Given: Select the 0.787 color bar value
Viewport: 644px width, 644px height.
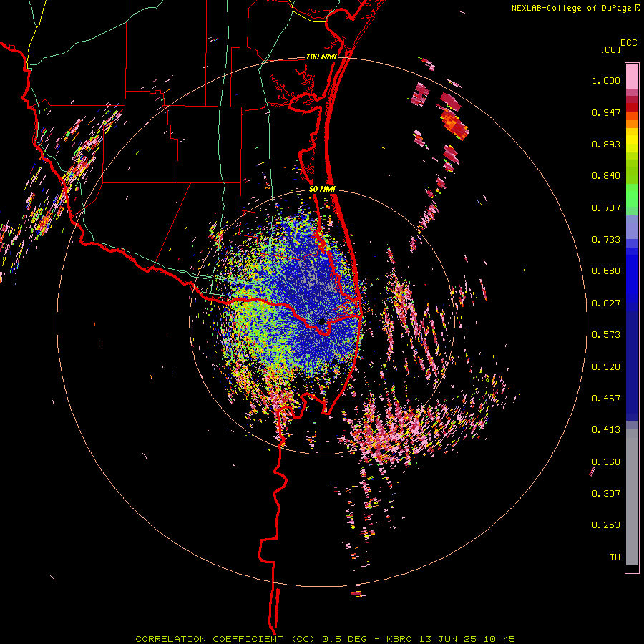Looking at the screenshot, I should click(606, 208).
